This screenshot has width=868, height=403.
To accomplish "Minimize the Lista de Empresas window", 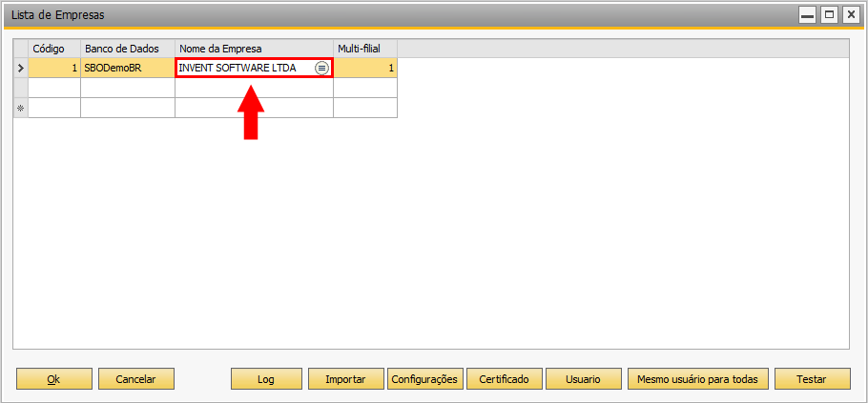I will point(808,15).
